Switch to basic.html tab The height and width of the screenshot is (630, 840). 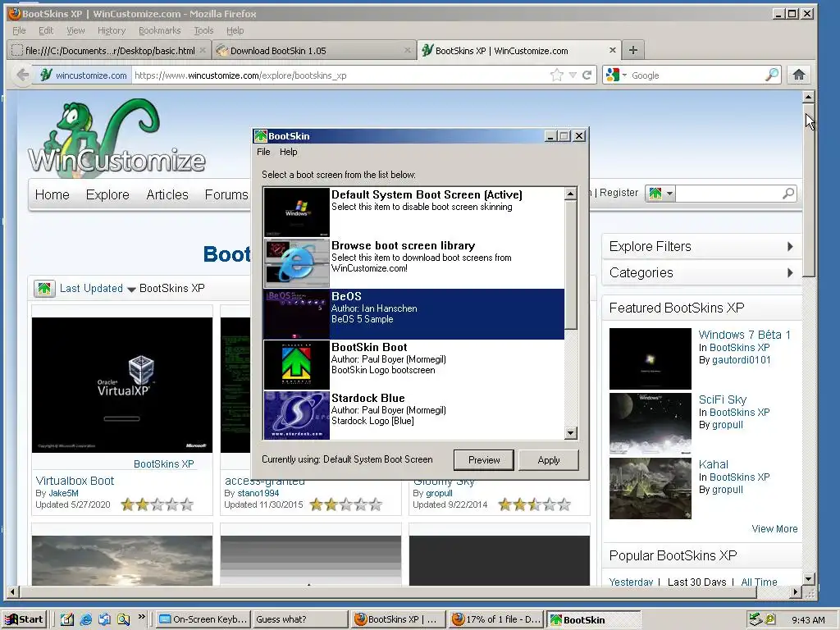(108, 50)
